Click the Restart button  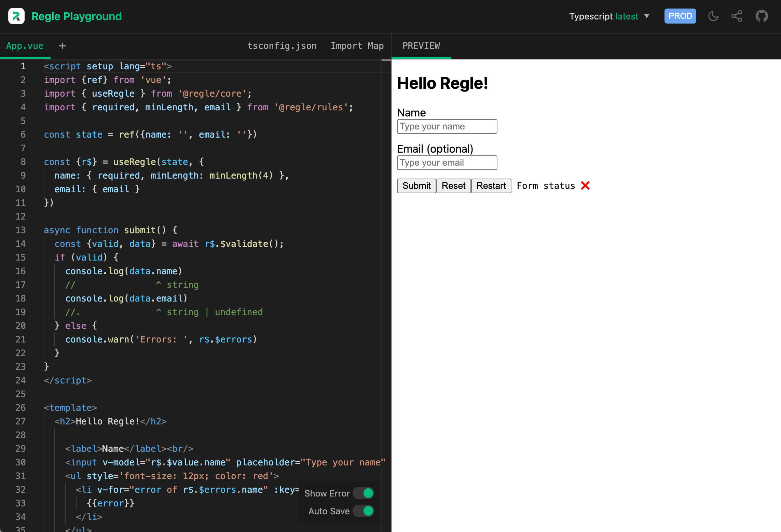491,186
